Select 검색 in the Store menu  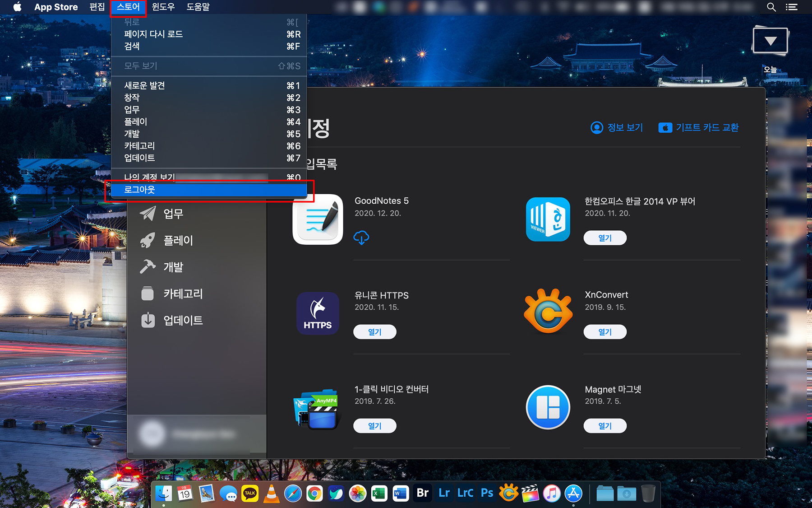(x=209, y=46)
